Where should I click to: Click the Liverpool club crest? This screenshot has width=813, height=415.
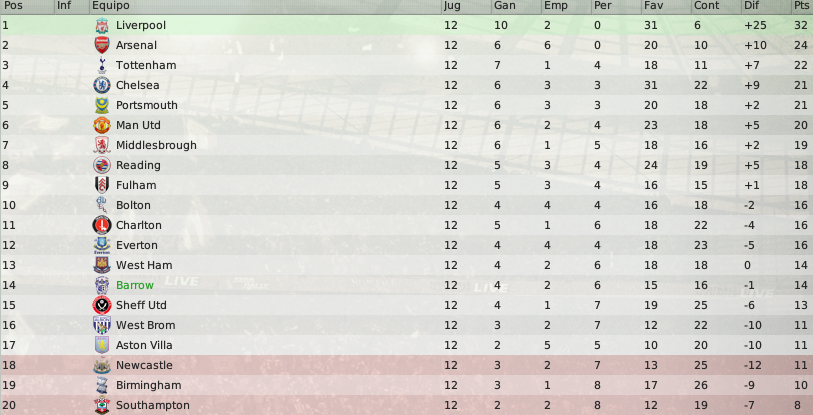pyautogui.click(x=102, y=25)
